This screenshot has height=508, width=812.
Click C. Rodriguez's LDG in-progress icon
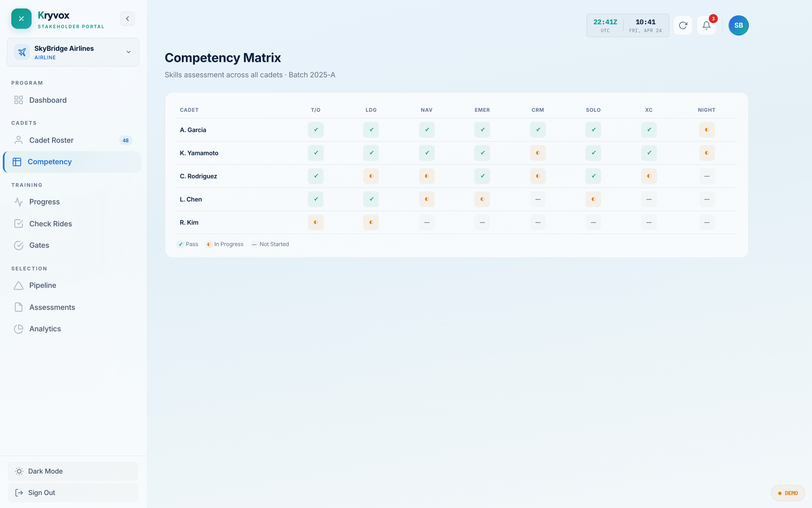(371, 176)
